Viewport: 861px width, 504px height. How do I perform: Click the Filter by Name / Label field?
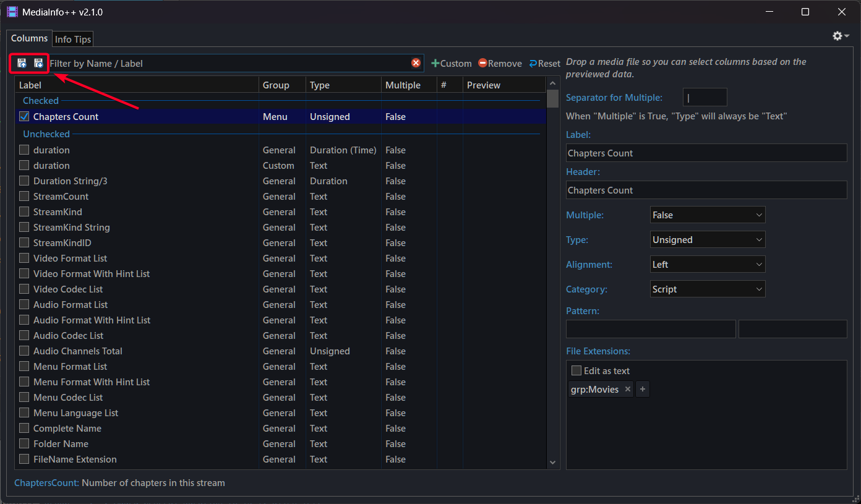(229, 63)
